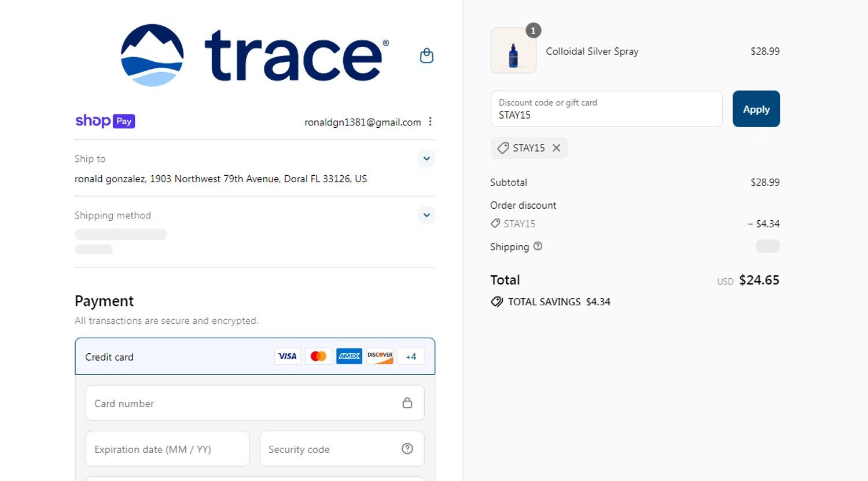Click the STAY15 tag icon in the chip
This screenshot has width=868, height=481.
pyautogui.click(x=503, y=148)
